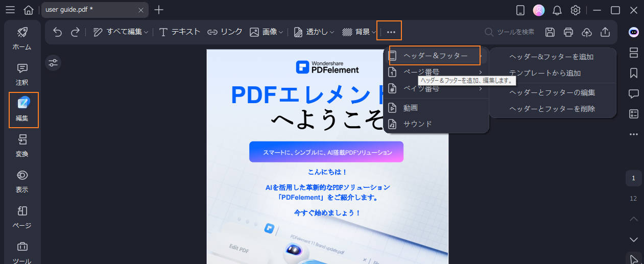
Task: Open the form fields list panel icon
Action: point(634,114)
